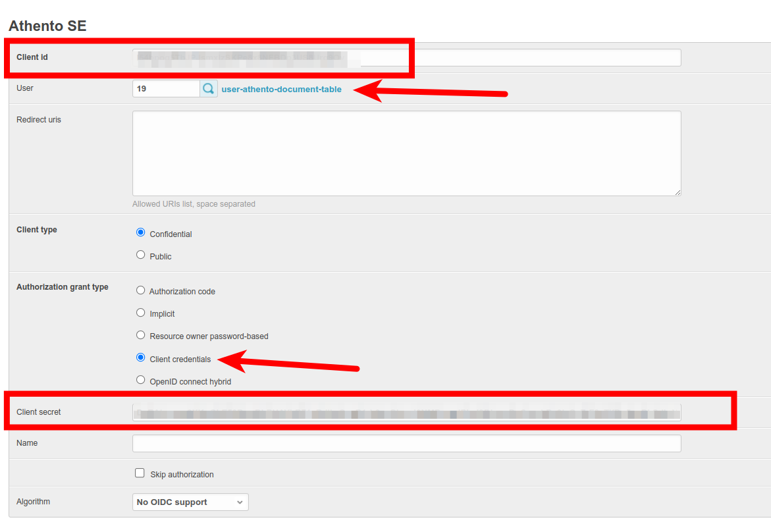Click the User id field containing 19
Viewport: 771px width, 532px height.
[x=166, y=89]
